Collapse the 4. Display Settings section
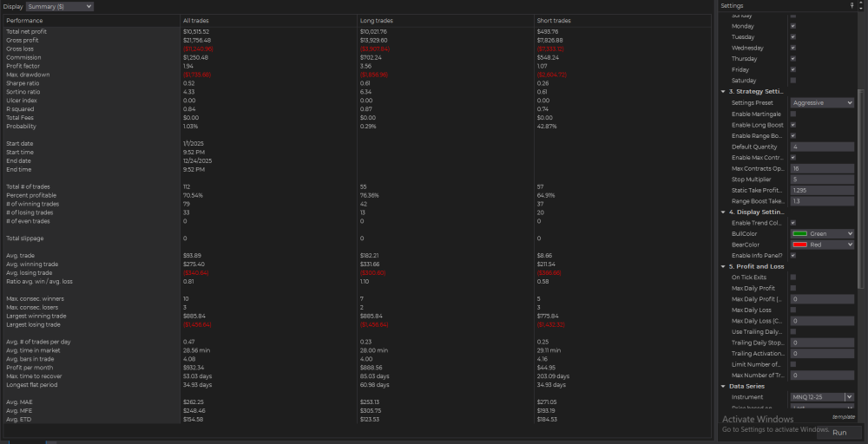The height and width of the screenshot is (444, 868). coord(723,212)
